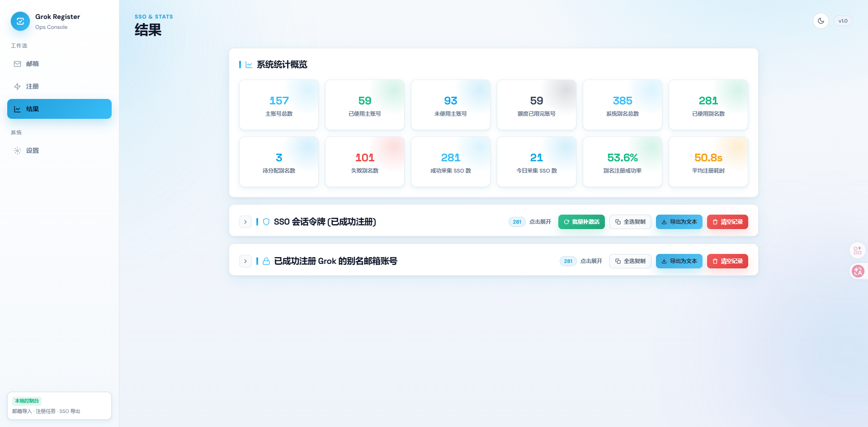Click the 281 count badge in SSO 会话令牌 row
The width and height of the screenshot is (868, 427).
tap(517, 222)
